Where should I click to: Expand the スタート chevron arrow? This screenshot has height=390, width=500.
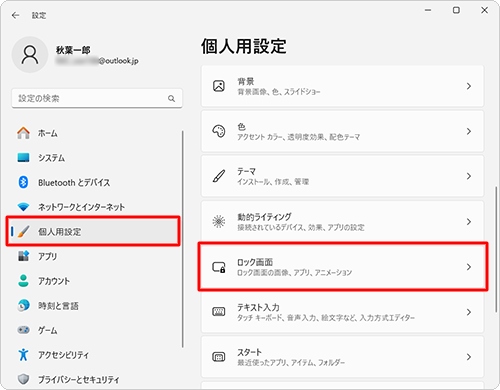[x=469, y=357]
